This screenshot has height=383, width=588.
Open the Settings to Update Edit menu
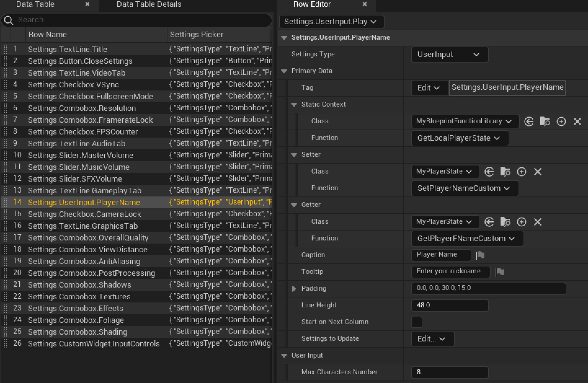pos(432,339)
